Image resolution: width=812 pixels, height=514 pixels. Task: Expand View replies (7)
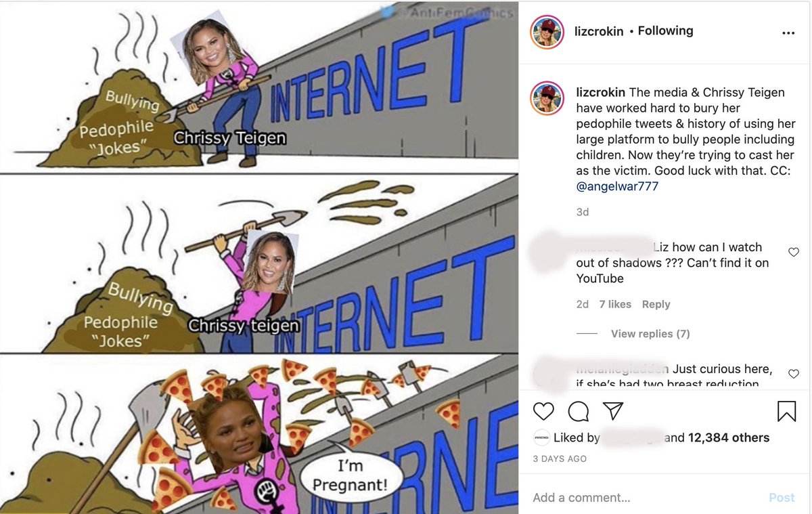tap(650, 334)
